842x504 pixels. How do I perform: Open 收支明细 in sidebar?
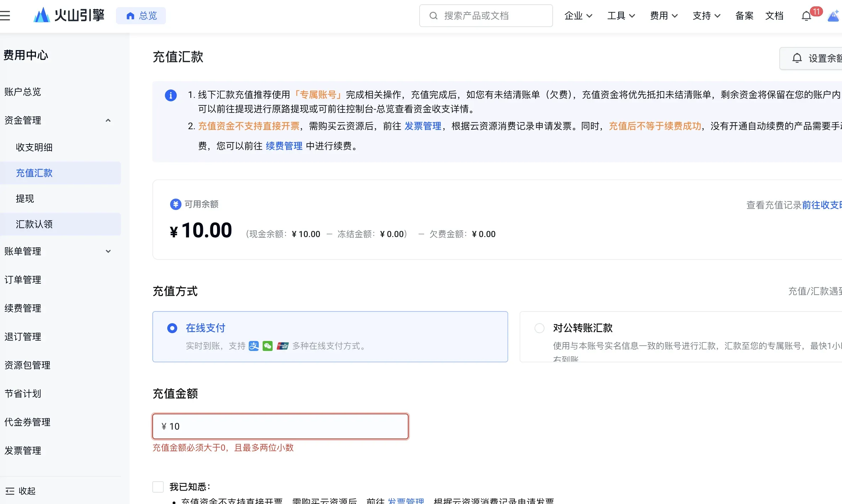pyautogui.click(x=34, y=147)
